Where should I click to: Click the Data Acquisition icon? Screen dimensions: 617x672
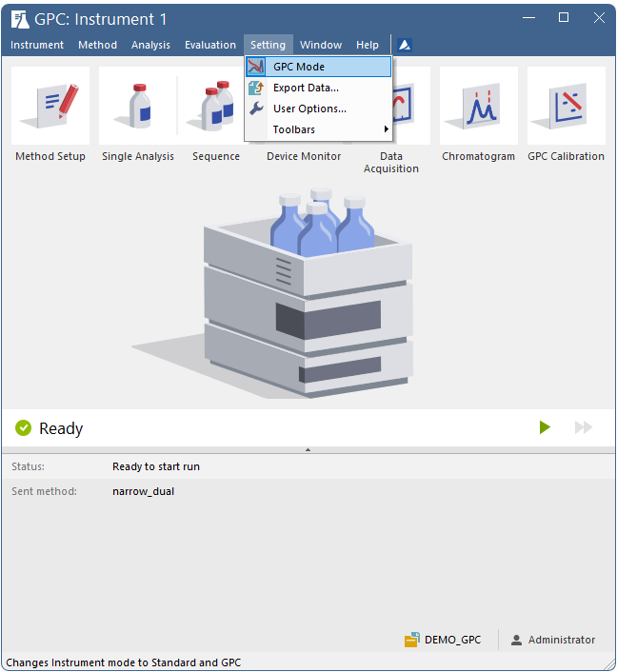(410, 106)
